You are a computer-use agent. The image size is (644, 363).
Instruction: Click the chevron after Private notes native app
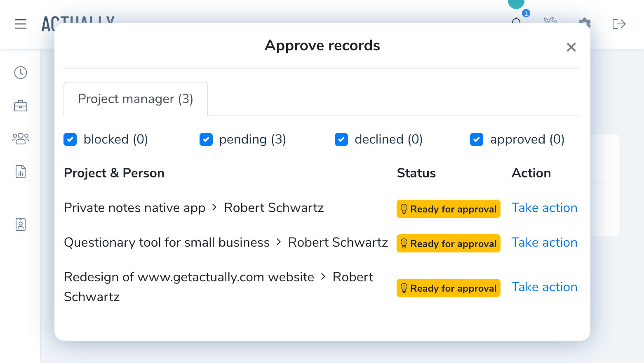pyautogui.click(x=214, y=208)
